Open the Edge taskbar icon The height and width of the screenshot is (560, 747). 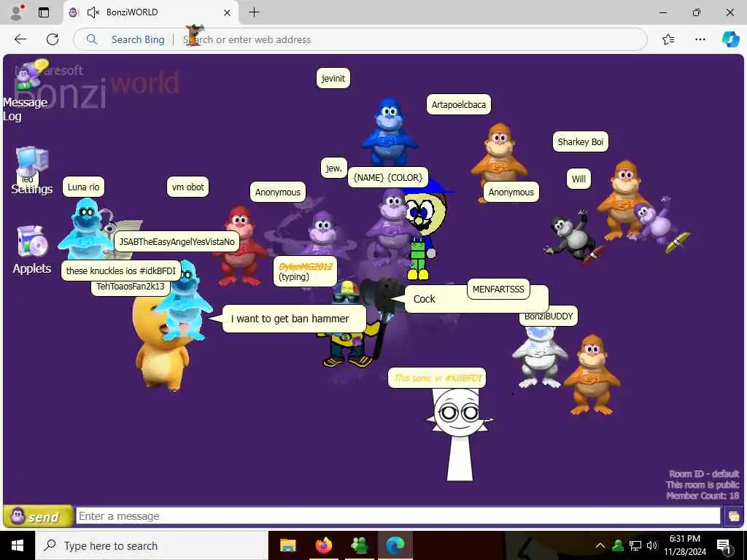click(395, 545)
